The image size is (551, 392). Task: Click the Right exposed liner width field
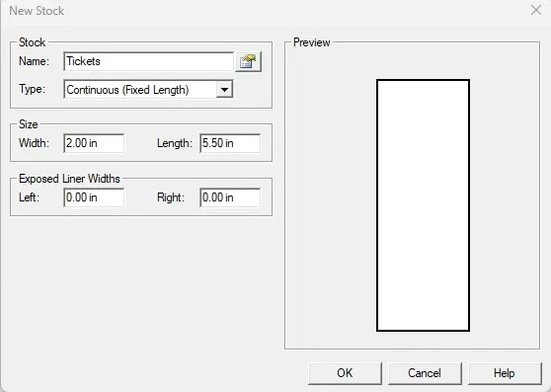pyautogui.click(x=230, y=197)
